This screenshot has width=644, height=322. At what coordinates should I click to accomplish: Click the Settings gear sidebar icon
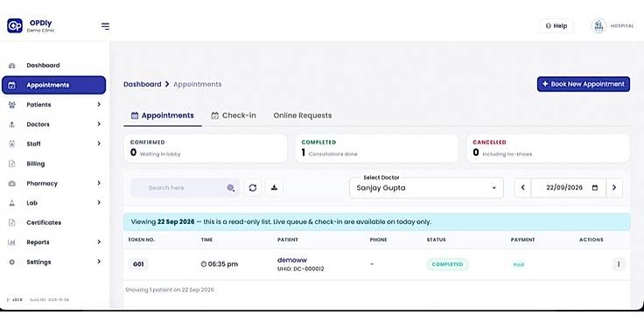click(x=12, y=262)
